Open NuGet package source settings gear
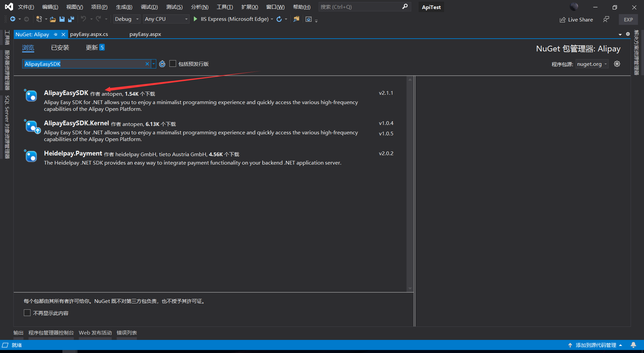The width and height of the screenshot is (644, 353). point(617,64)
